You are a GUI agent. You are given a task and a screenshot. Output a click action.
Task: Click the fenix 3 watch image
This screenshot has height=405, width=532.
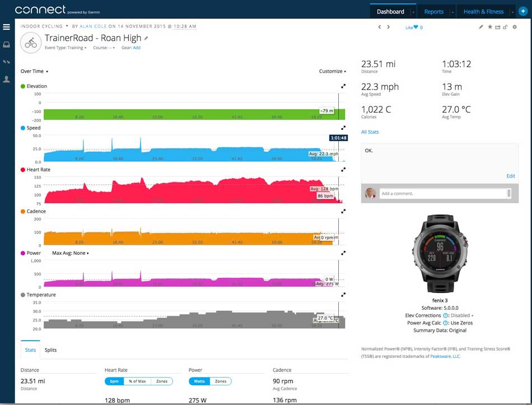tap(440, 253)
